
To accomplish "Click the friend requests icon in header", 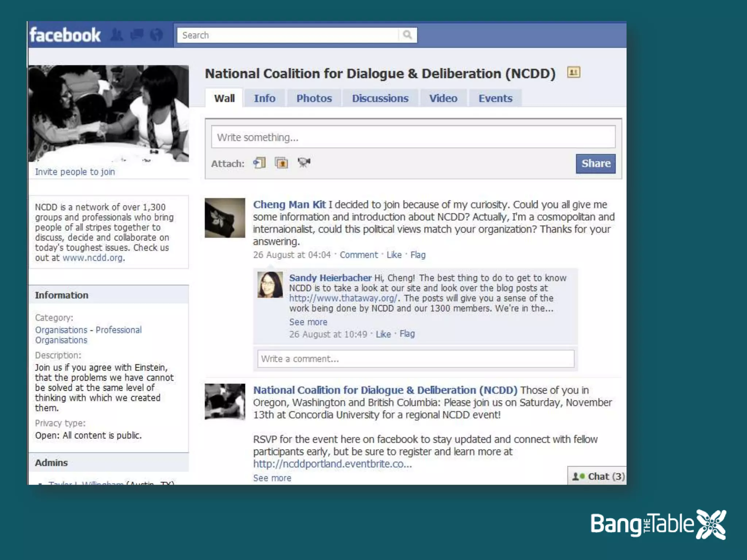I will 117,35.
